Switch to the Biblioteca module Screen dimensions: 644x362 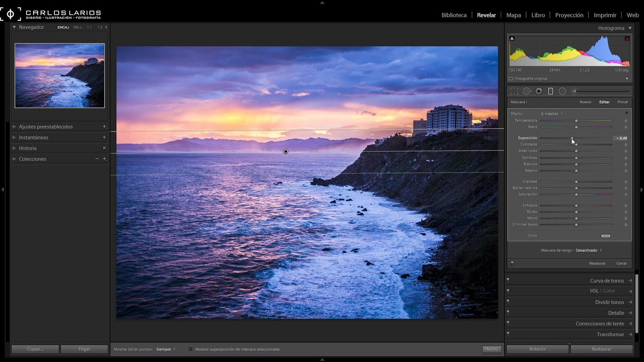[454, 15]
